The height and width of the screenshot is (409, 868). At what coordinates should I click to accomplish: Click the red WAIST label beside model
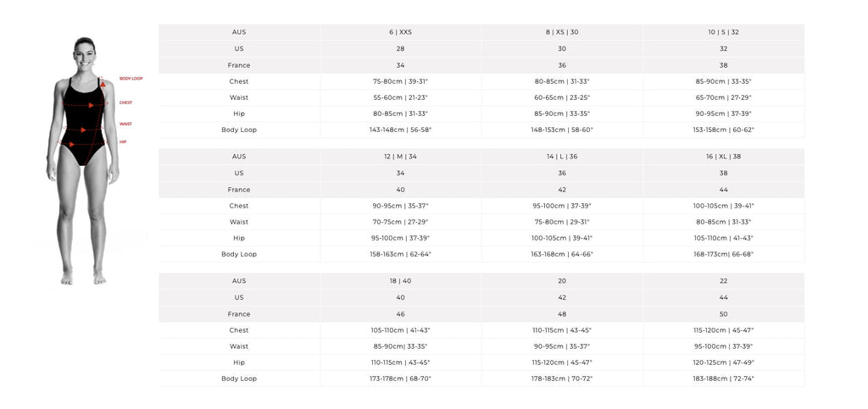point(125,124)
